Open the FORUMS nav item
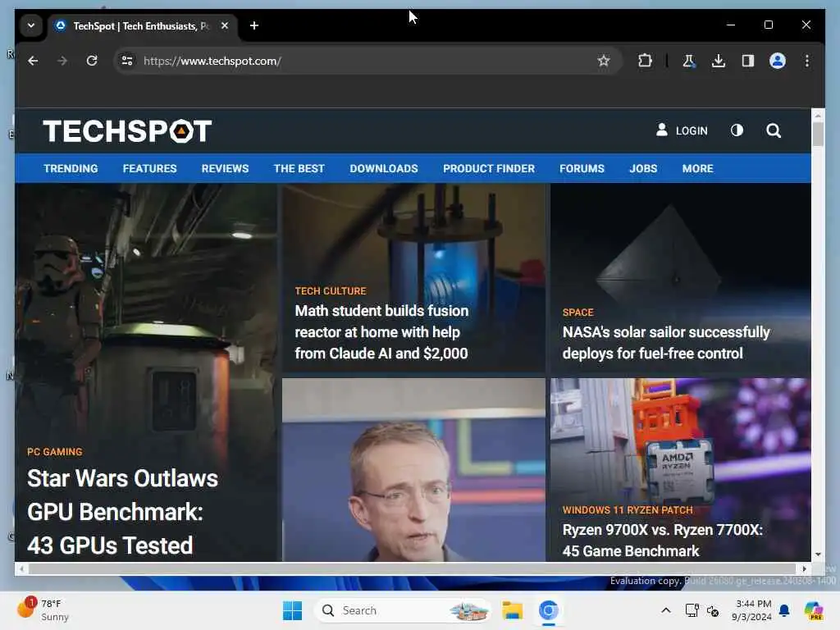 pos(582,169)
